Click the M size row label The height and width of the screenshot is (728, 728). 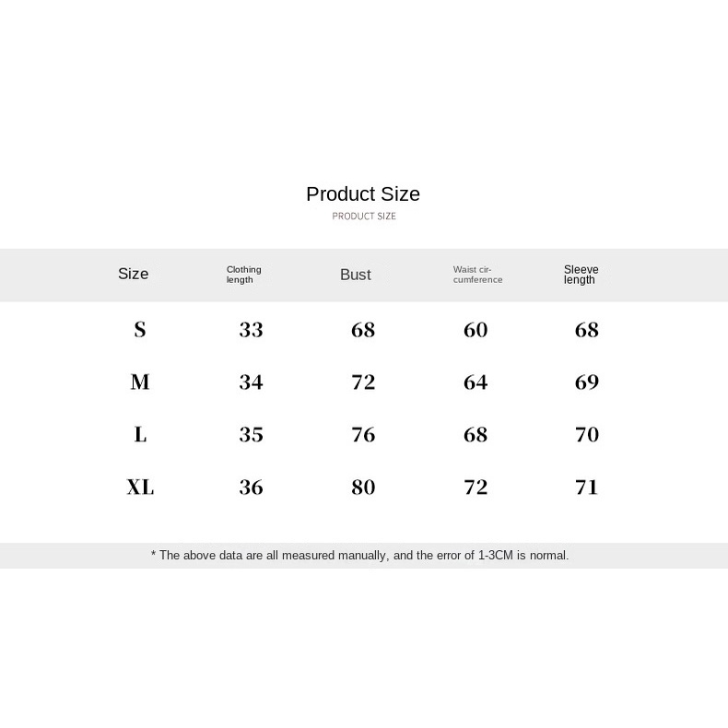[x=140, y=382]
